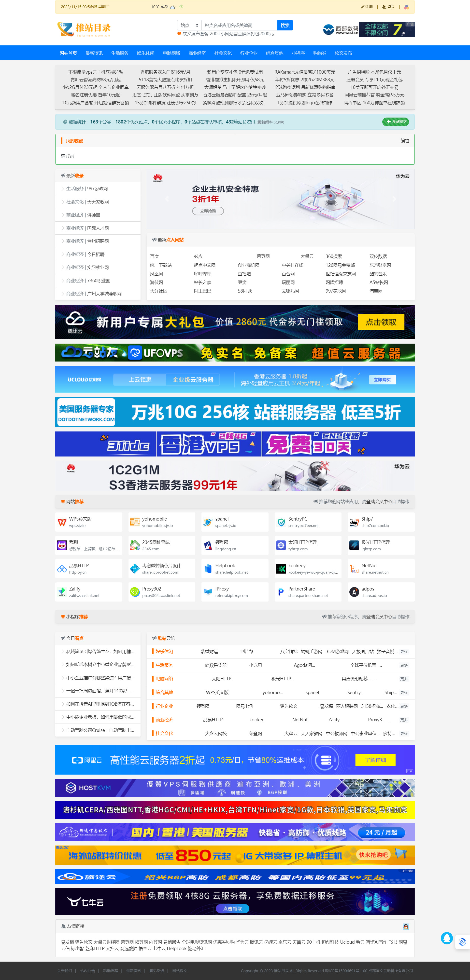Viewport: 470px width, 980px height.
Task: Open the user avatar icon in top bar
Action: [x=406, y=7]
